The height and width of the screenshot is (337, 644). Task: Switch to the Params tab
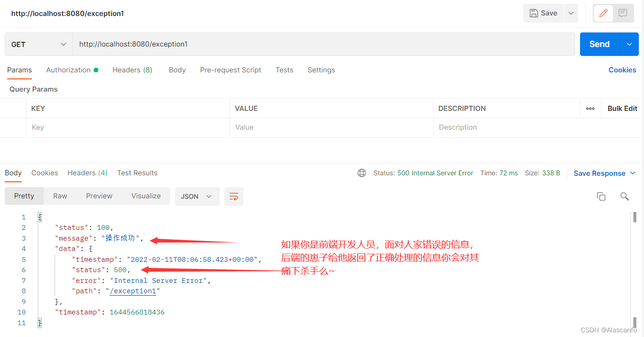19,70
